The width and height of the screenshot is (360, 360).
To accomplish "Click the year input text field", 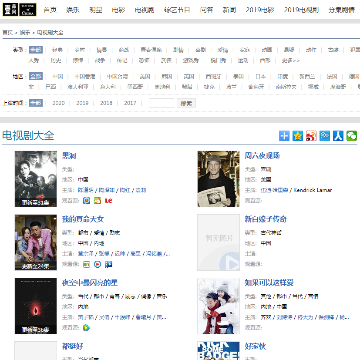I will pyautogui.click(x=161, y=103).
